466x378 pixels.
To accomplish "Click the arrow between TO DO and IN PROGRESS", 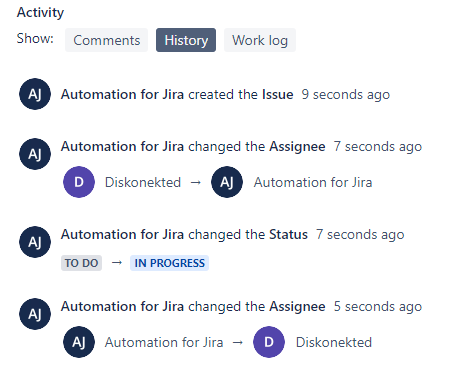I will [117, 263].
